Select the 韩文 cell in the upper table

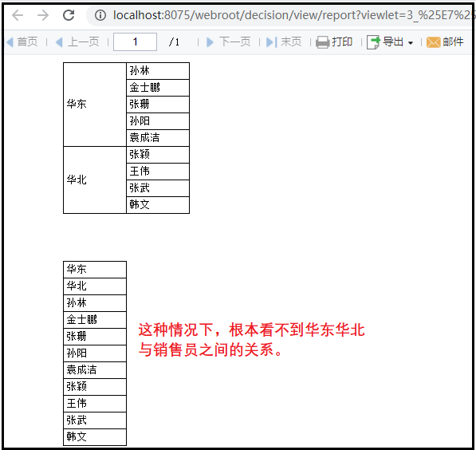(x=158, y=205)
